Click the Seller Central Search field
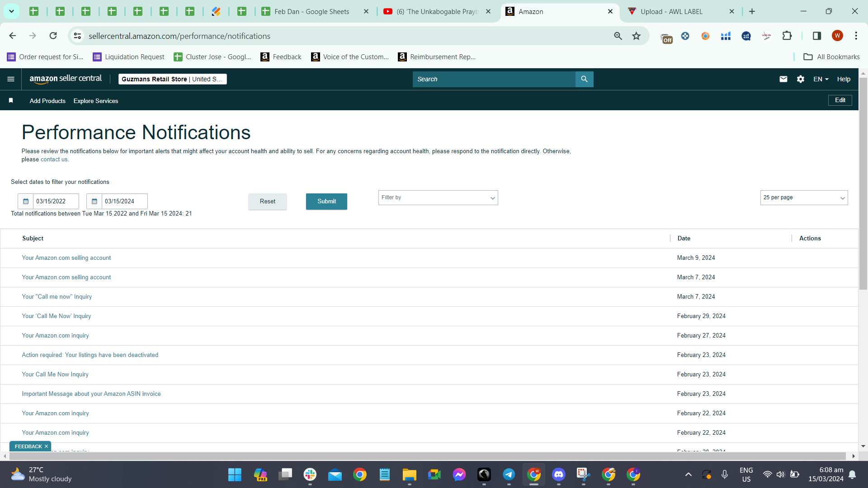Image resolution: width=868 pixels, height=488 pixels. pos(494,79)
